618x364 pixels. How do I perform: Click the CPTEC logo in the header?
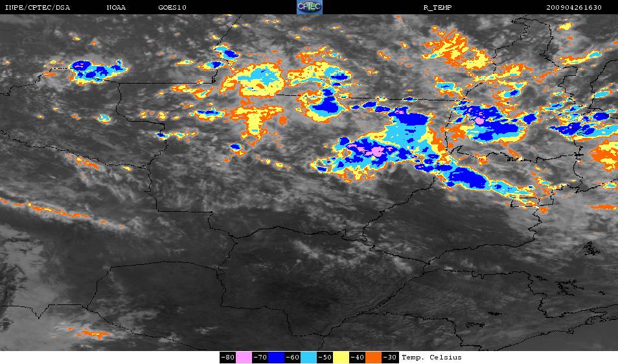(x=310, y=6)
